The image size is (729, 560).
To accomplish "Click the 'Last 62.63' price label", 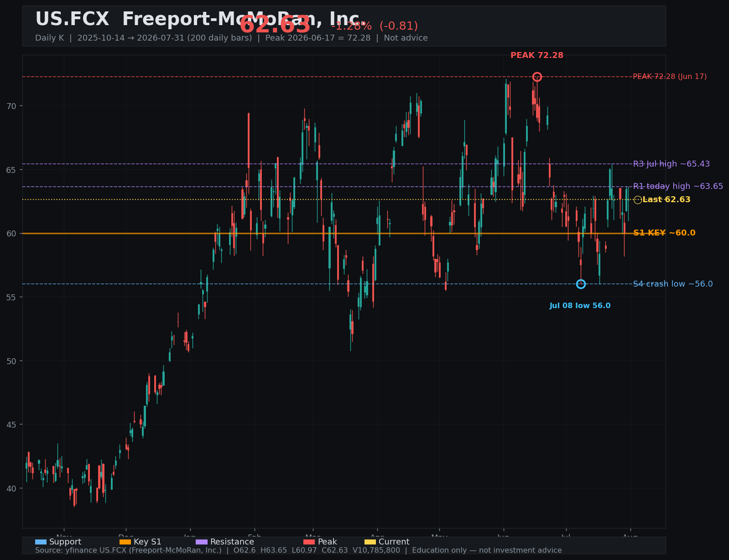I will click(667, 200).
